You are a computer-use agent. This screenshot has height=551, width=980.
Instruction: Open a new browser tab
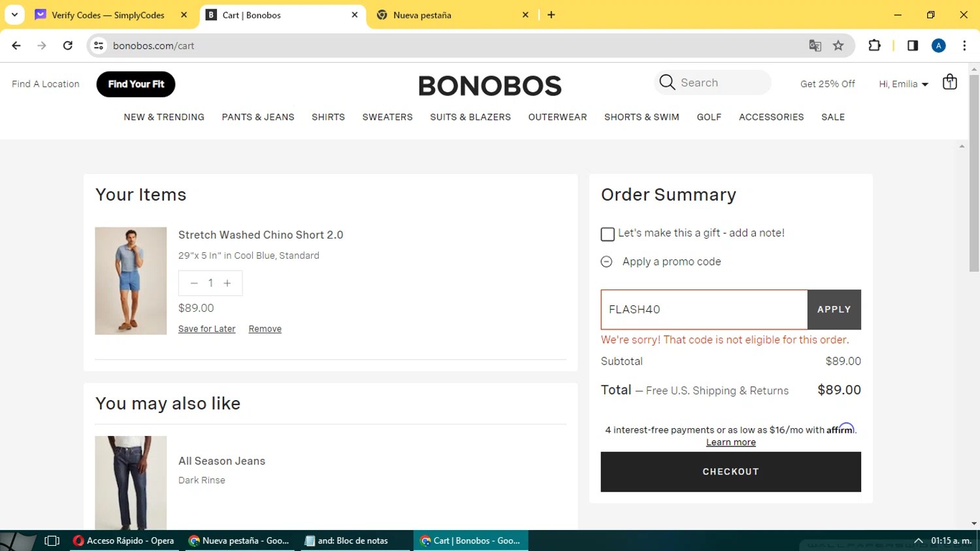click(x=551, y=15)
